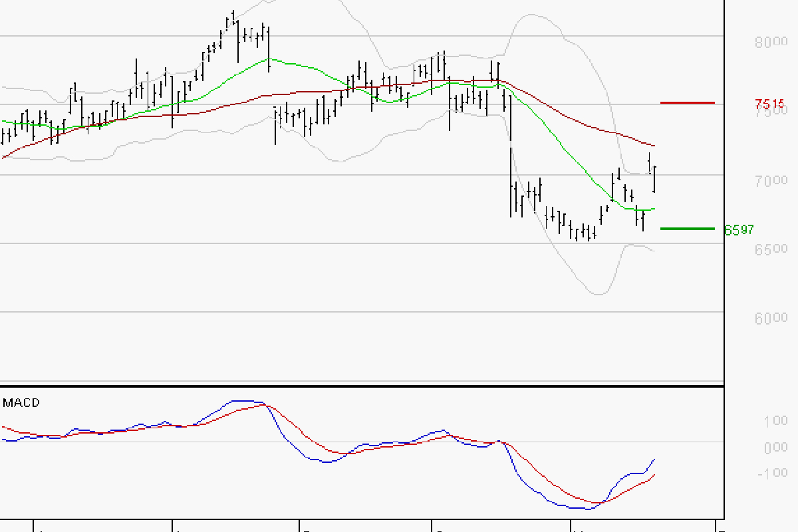Click the MACD scale value -100
Screen dimensions: 798x532
[771, 473]
